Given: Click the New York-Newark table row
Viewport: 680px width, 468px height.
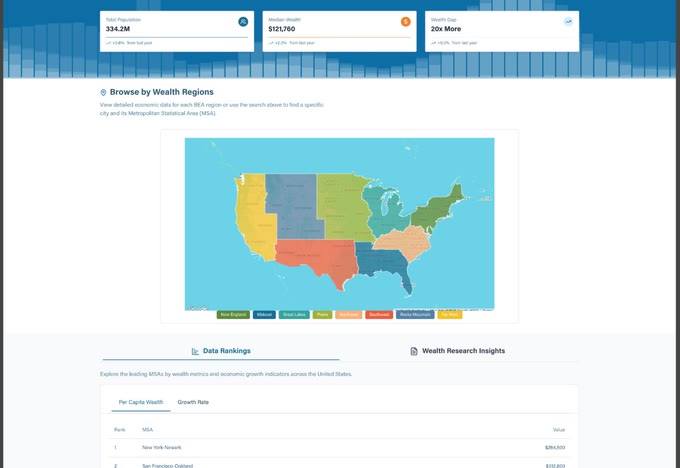Looking at the screenshot, I should 339,448.
